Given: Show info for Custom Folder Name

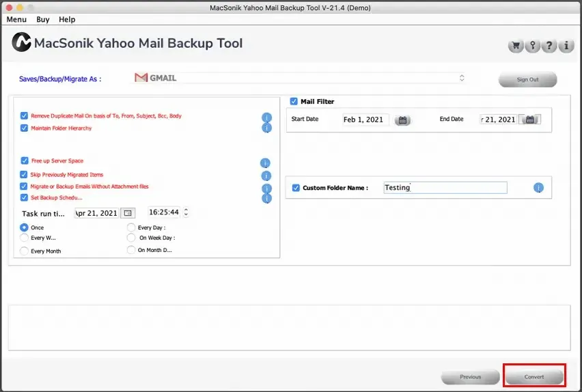Looking at the screenshot, I should coord(538,188).
